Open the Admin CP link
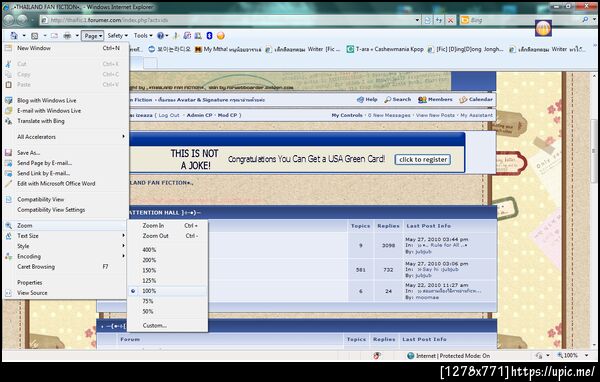600x382 pixels. [199, 115]
